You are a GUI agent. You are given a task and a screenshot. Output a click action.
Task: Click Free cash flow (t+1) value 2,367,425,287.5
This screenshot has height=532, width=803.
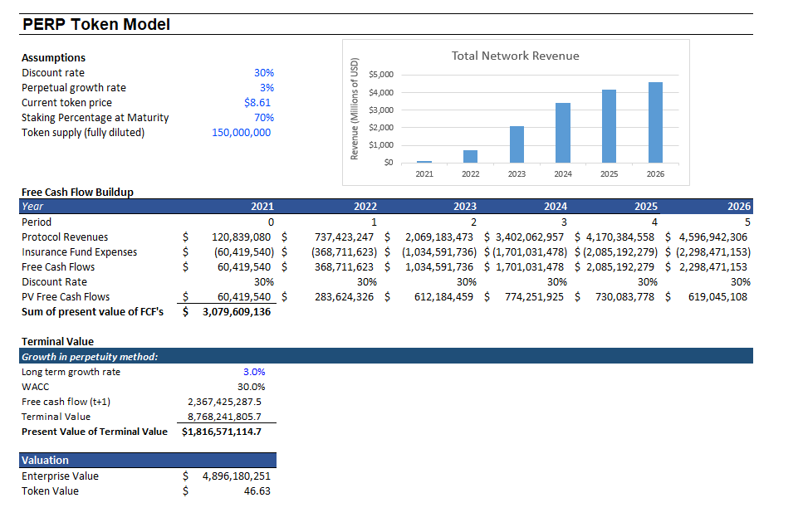[x=224, y=402]
